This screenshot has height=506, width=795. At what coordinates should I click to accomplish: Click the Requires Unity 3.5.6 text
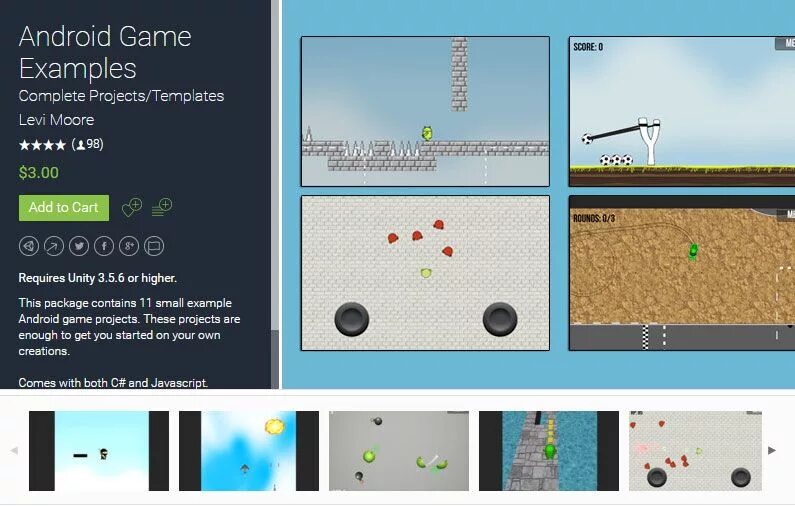coord(98,278)
